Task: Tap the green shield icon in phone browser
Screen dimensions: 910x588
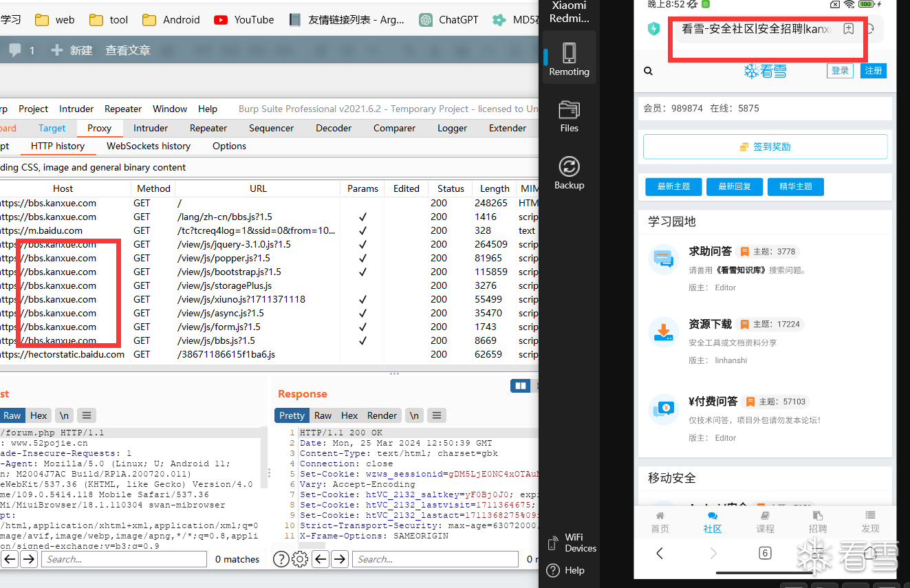Action: [x=653, y=29]
